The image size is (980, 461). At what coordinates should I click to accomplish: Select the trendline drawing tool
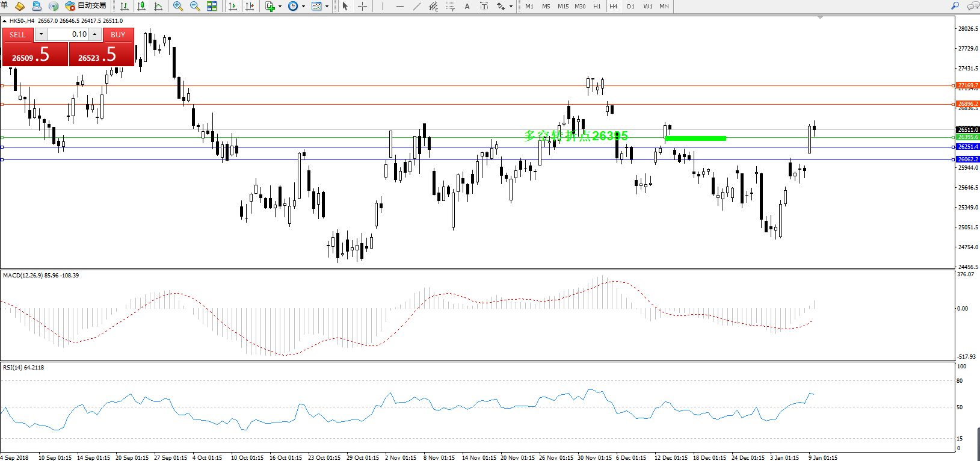click(x=416, y=6)
